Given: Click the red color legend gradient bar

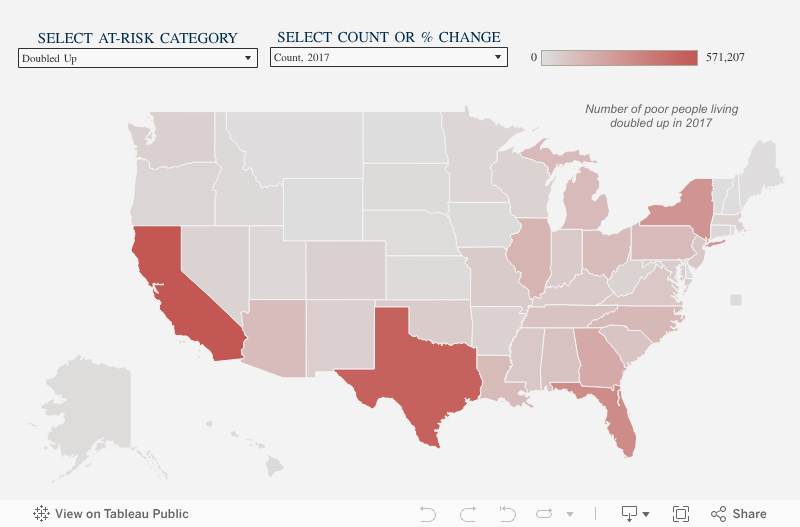Looking at the screenshot, I should coord(619,58).
